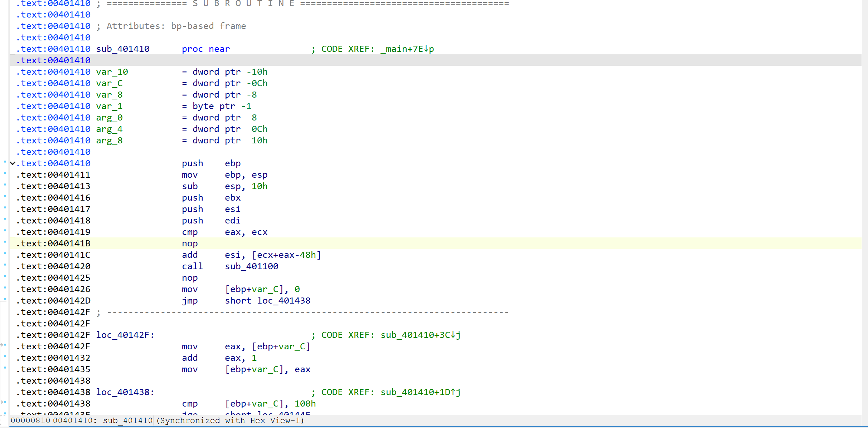Screen dimensions: 868x428
Task: Click the mov [ebp+var_C], 0 instruction
Action: pos(241,289)
